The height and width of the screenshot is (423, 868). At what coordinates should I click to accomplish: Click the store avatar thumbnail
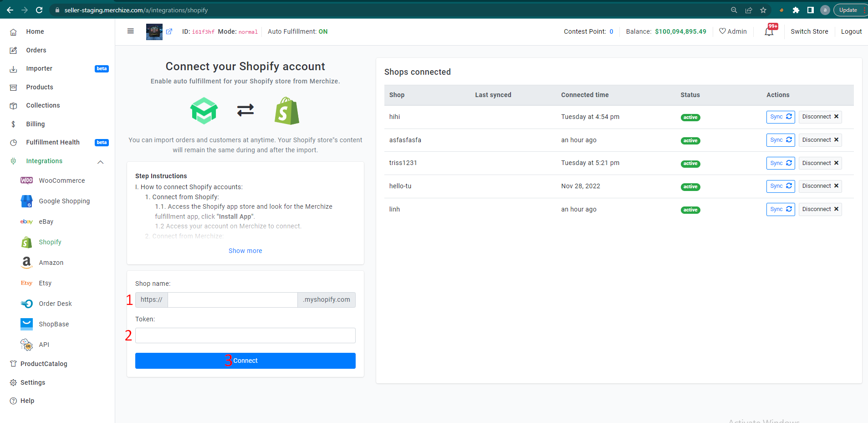(x=154, y=31)
